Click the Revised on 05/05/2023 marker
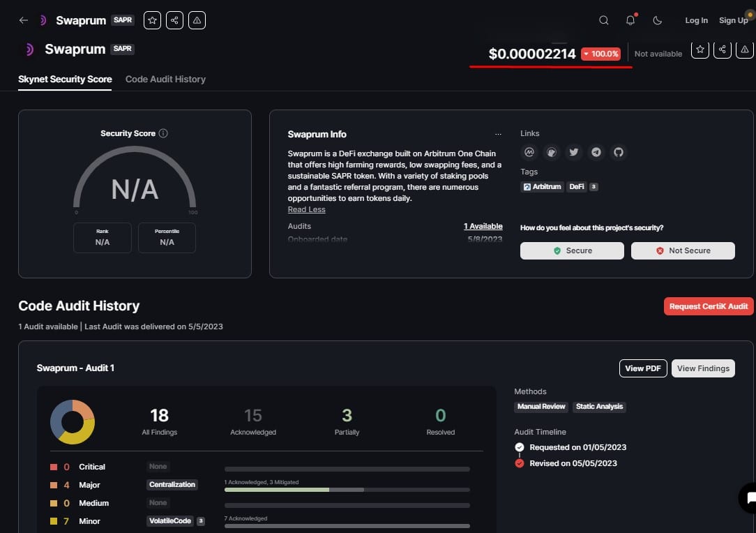The height and width of the screenshot is (533, 756). pos(520,463)
